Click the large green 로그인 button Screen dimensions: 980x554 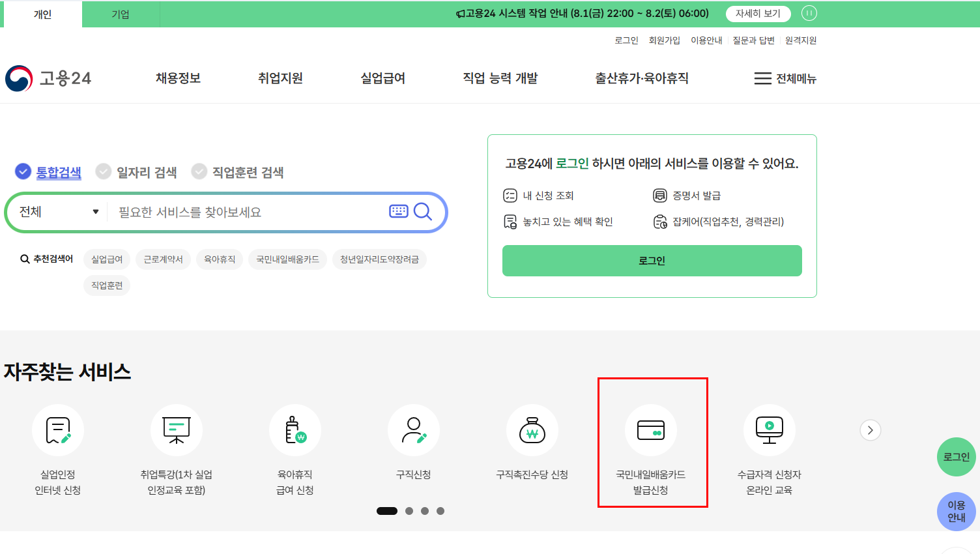tap(652, 261)
